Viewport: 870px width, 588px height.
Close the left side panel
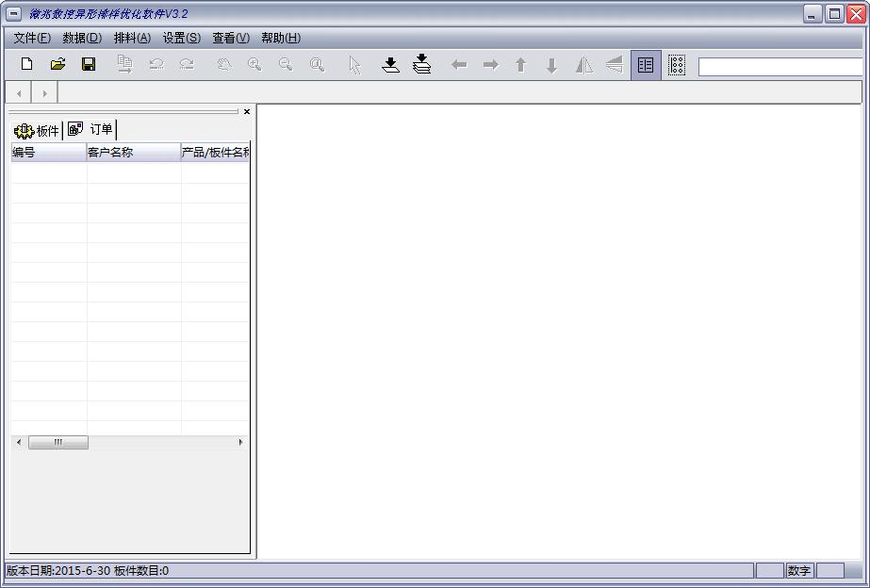[x=247, y=111]
